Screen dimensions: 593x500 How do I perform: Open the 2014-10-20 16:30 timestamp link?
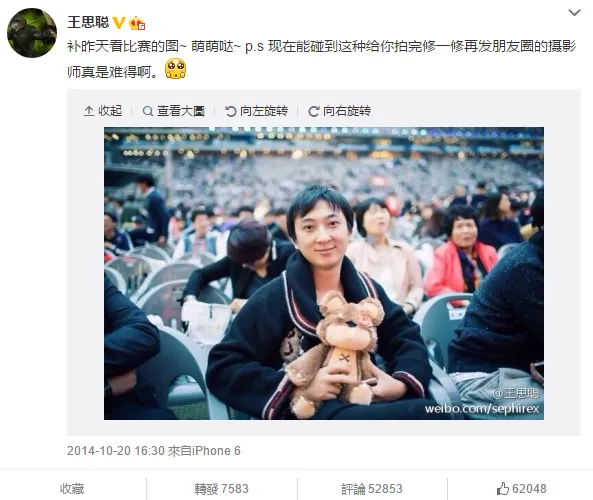[x=116, y=451]
